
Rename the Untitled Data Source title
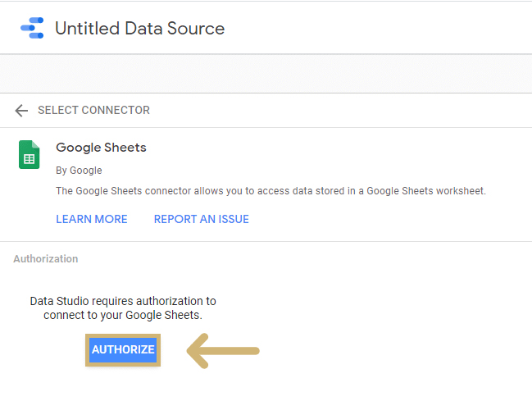[140, 28]
